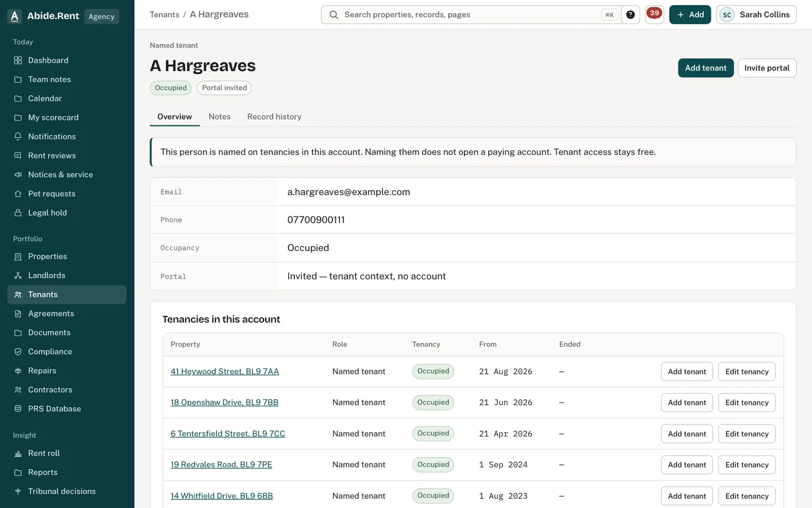The height and width of the screenshot is (508, 812).
Task: Click the Legal hold lock icon
Action: (x=18, y=213)
